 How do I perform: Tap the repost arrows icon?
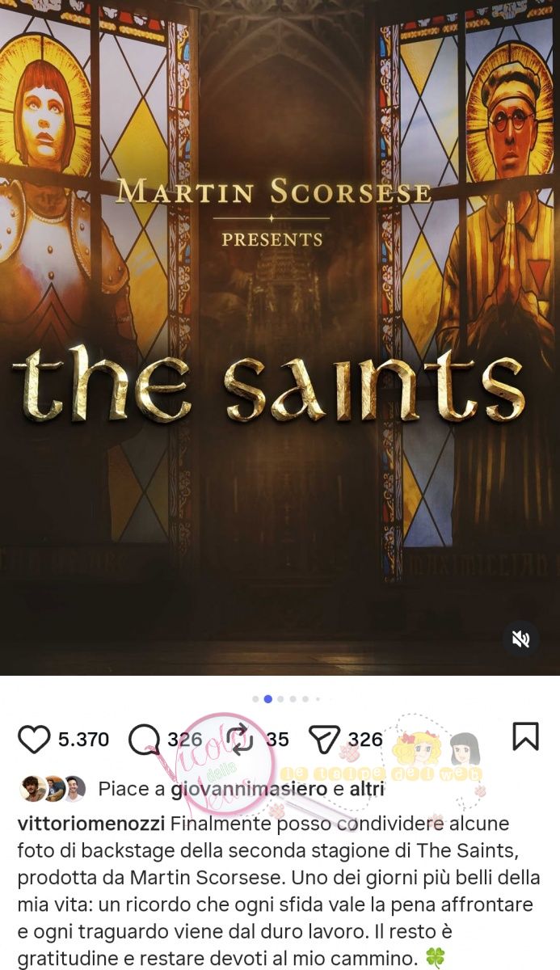pyautogui.click(x=241, y=739)
